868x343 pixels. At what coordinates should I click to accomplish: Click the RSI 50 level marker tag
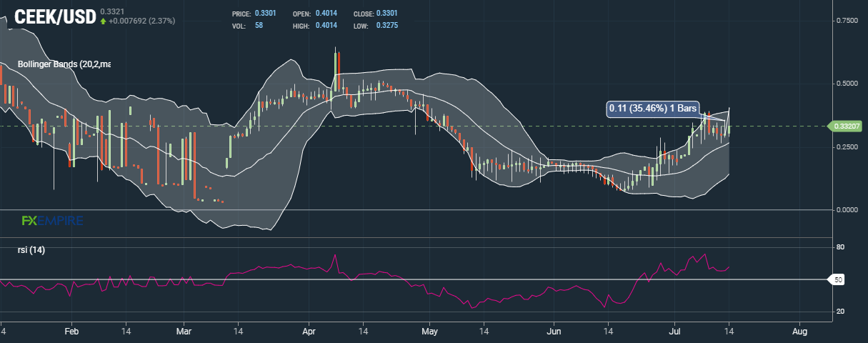(839, 279)
